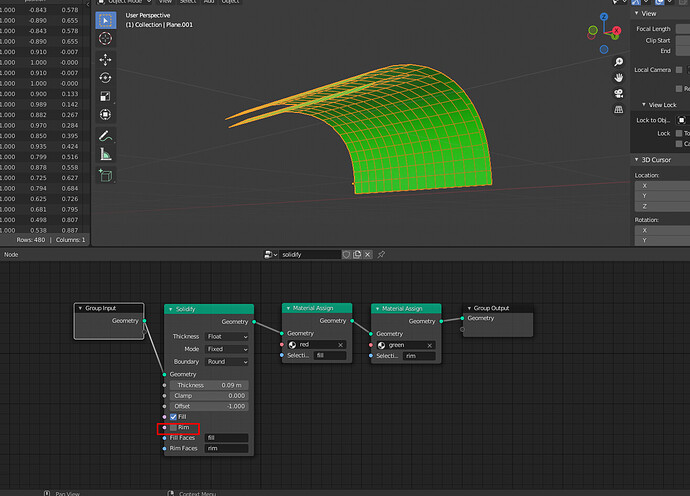Toggle the checkbox beside Lock label

(679, 133)
